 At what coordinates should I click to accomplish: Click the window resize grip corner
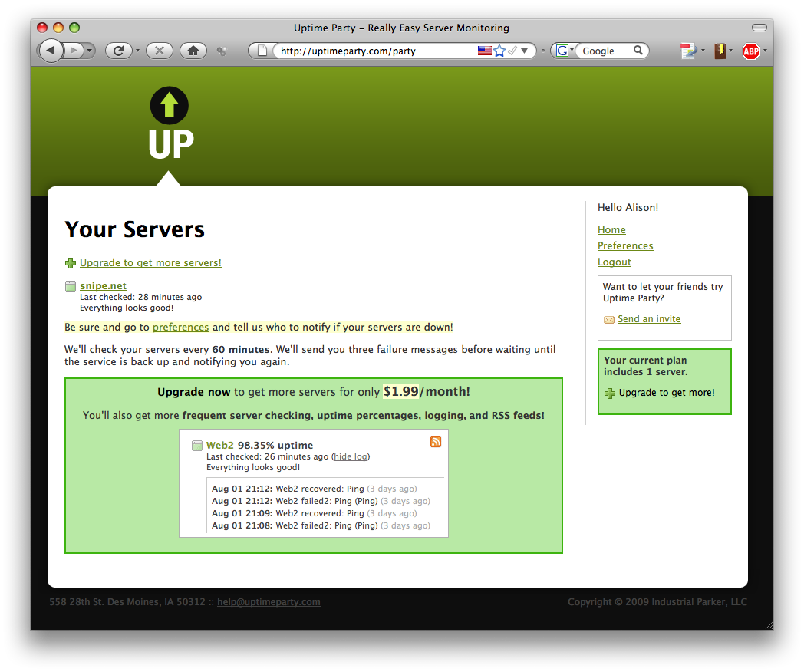click(x=769, y=625)
